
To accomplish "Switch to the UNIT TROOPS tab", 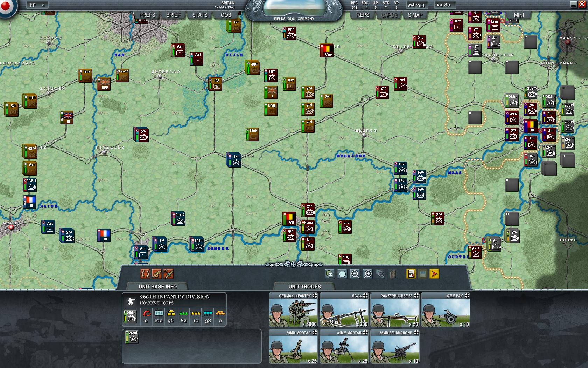I will [x=304, y=286].
